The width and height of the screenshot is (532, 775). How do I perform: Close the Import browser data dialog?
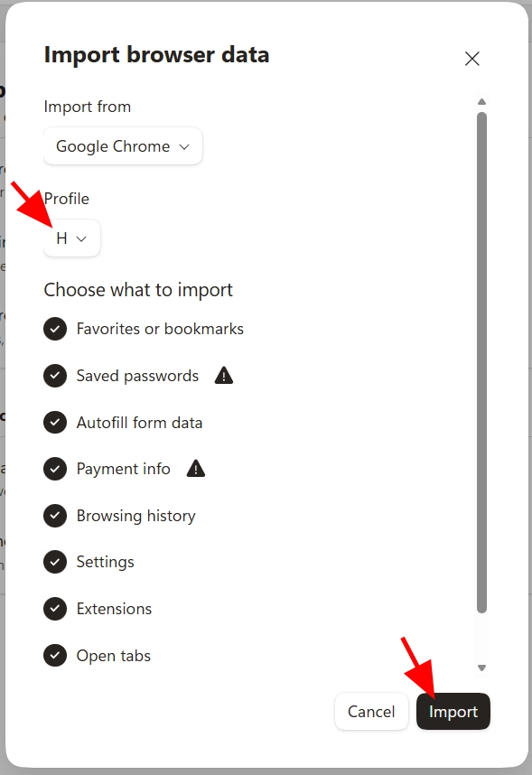pos(472,59)
